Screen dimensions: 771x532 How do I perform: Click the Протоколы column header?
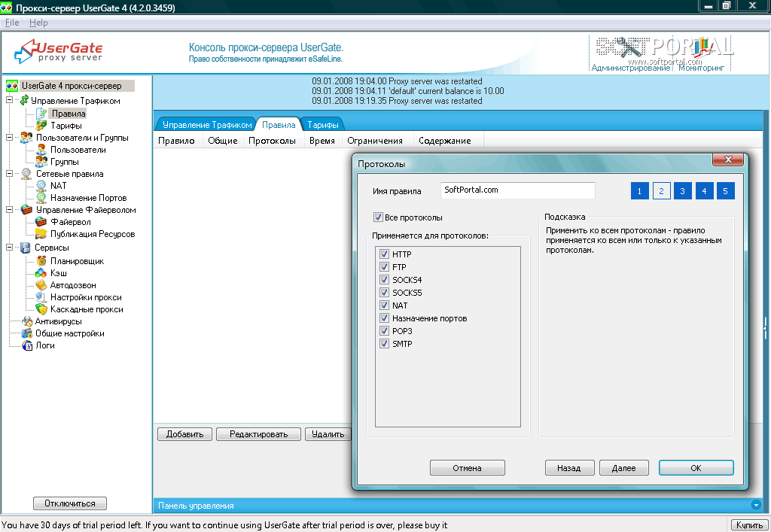tap(272, 141)
